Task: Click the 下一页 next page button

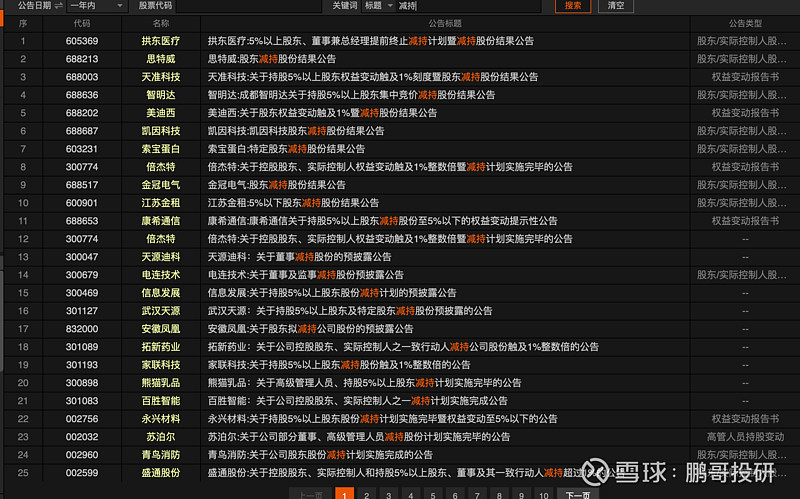Action: [x=578, y=494]
